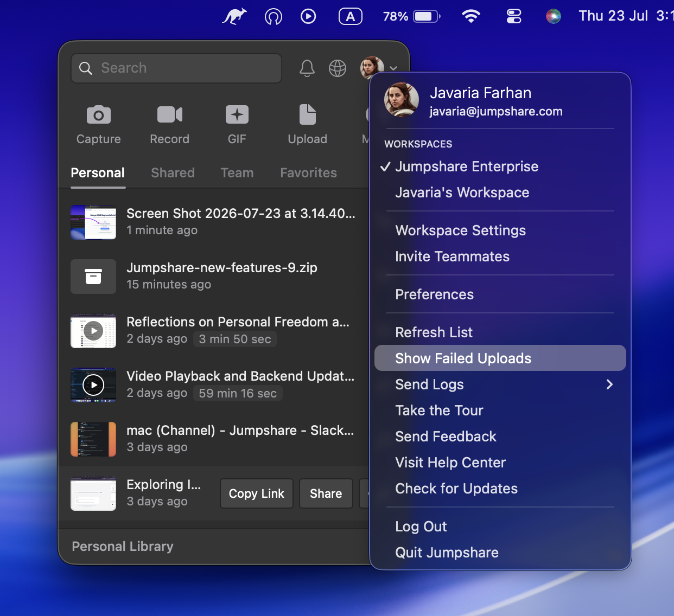Image resolution: width=674 pixels, height=616 pixels.
Task: Open Jumpshare-new-features-9.zip archive icon
Action: point(93,277)
